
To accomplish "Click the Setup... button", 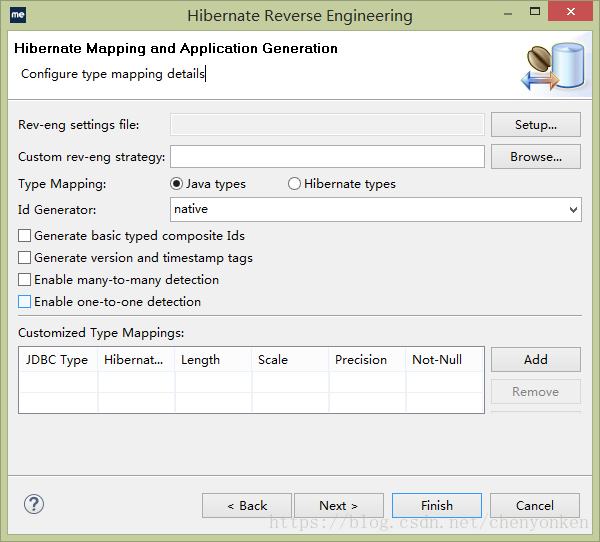I will tap(536, 124).
